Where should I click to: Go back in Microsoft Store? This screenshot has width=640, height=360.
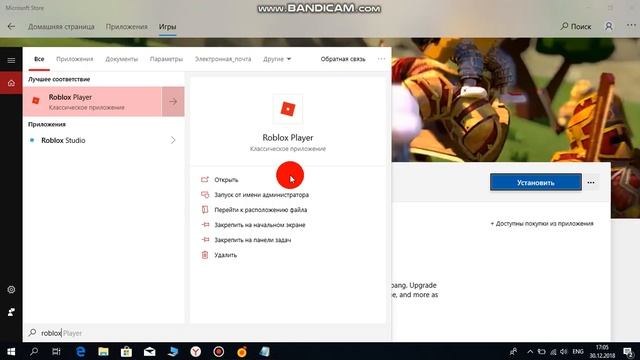coord(11,27)
